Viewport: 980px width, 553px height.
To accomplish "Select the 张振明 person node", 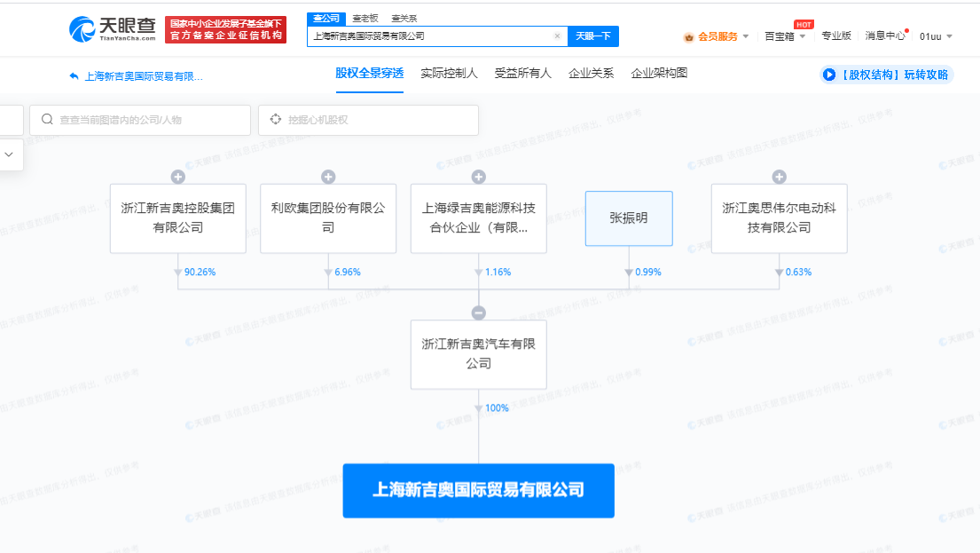I will [x=629, y=218].
